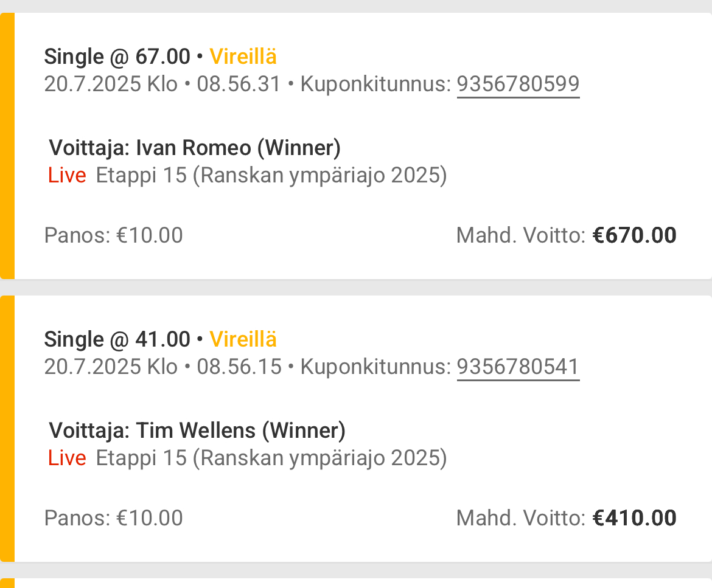
Task: Click Panos €10.00 on the Ivan Romeo bet
Action: pyautogui.click(x=113, y=235)
